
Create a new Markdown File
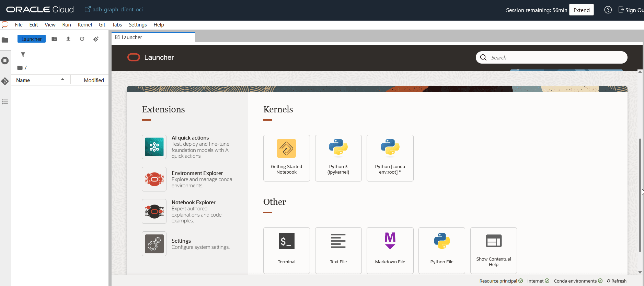pos(390,251)
